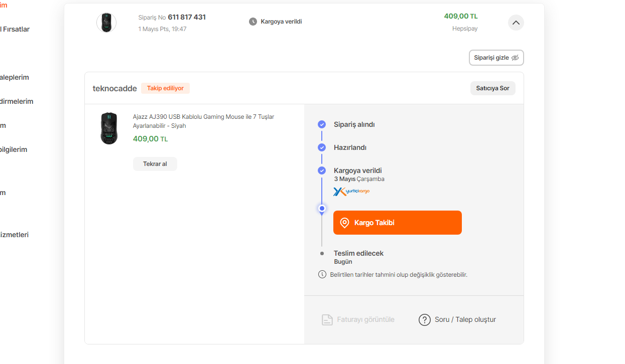Click the clock icon beside Kargoya verildi
This screenshot has height=364, width=625.
click(253, 22)
